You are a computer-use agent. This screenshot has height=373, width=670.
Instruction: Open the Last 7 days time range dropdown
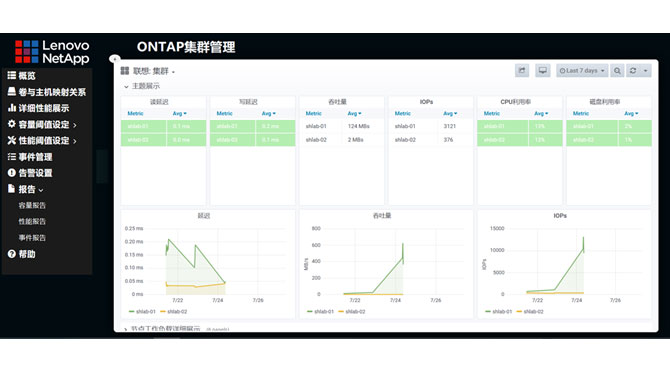(582, 71)
